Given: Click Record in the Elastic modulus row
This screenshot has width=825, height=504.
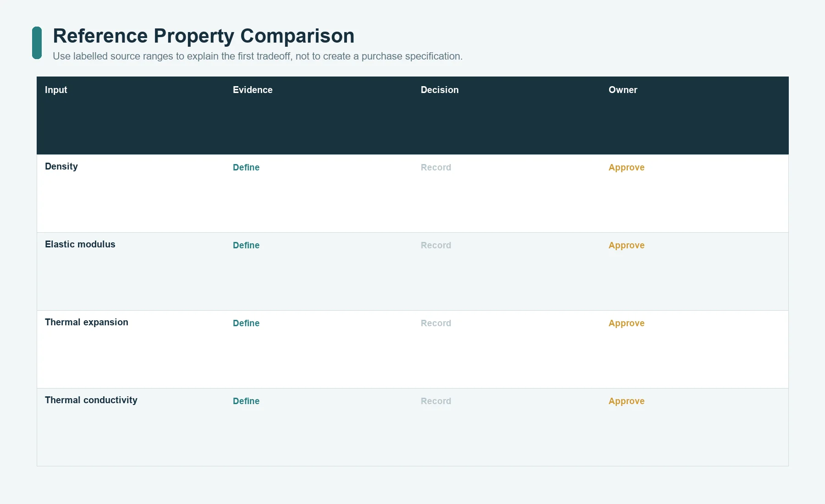Looking at the screenshot, I should pyautogui.click(x=436, y=245).
